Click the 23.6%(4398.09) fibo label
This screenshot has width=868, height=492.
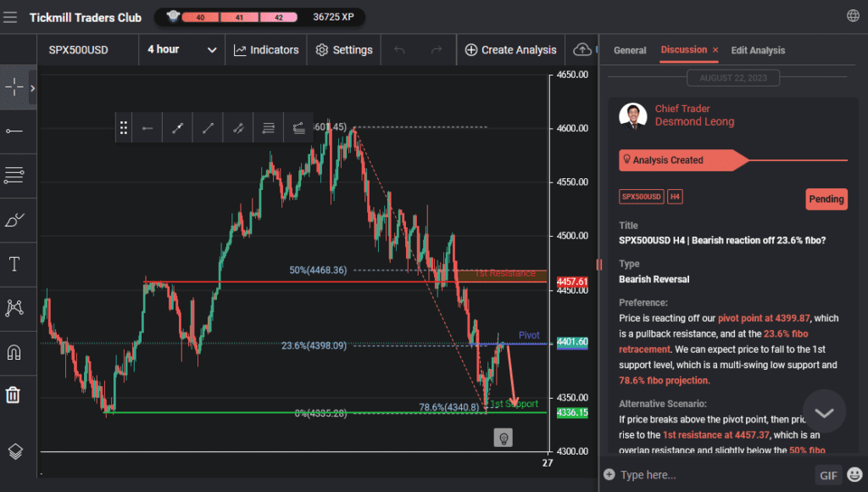click(x=314, y=346)
